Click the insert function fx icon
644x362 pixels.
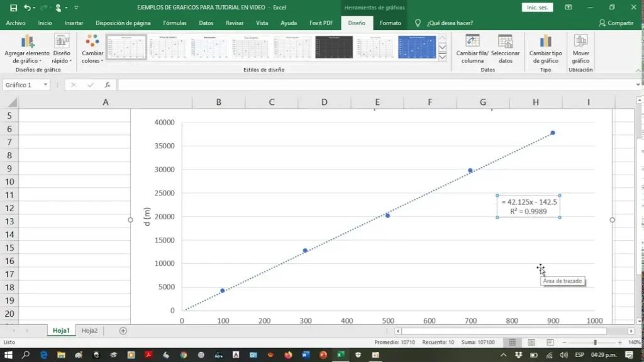pos(108,85)
